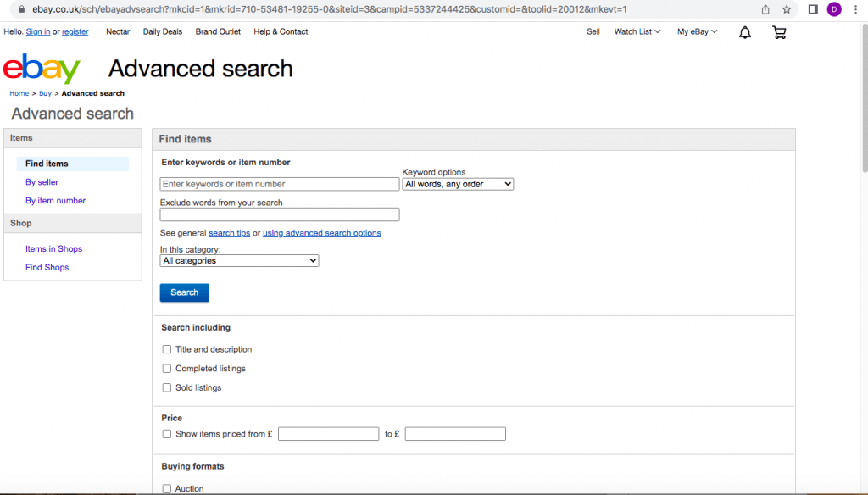Open the All categories dropdown
The height and width of the screenshot is (495, 868).
239,261
